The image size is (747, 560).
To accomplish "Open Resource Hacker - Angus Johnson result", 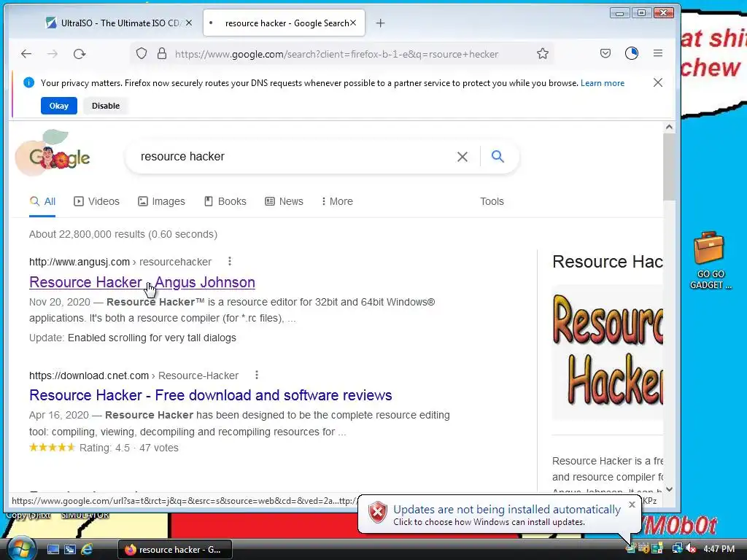I will pos(142,282).
